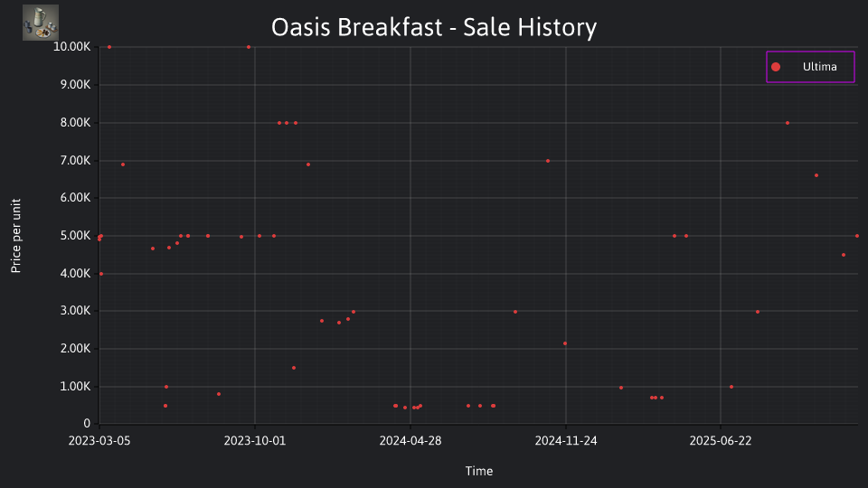Click the 2.10K point at 2024-11-24 gridline
The image size is (868, 488).
[565, 343]
